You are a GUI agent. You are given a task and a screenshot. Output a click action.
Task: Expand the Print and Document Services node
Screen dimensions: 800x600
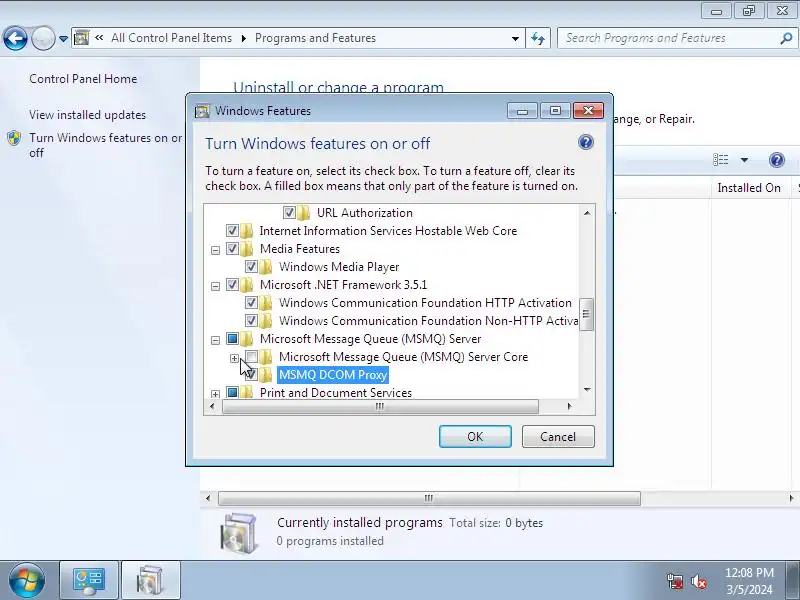(x=215, y=394)
